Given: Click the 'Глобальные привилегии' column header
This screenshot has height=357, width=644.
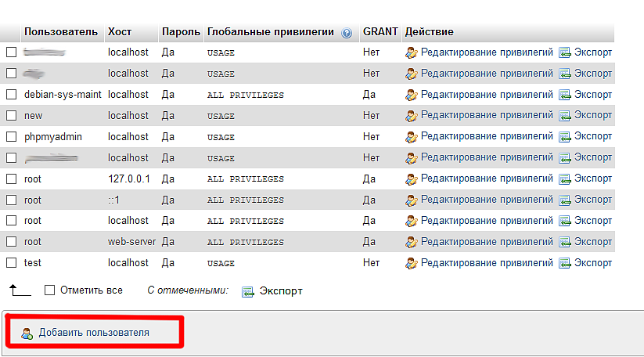Looking at the screenshot, I should pos(270,32).
